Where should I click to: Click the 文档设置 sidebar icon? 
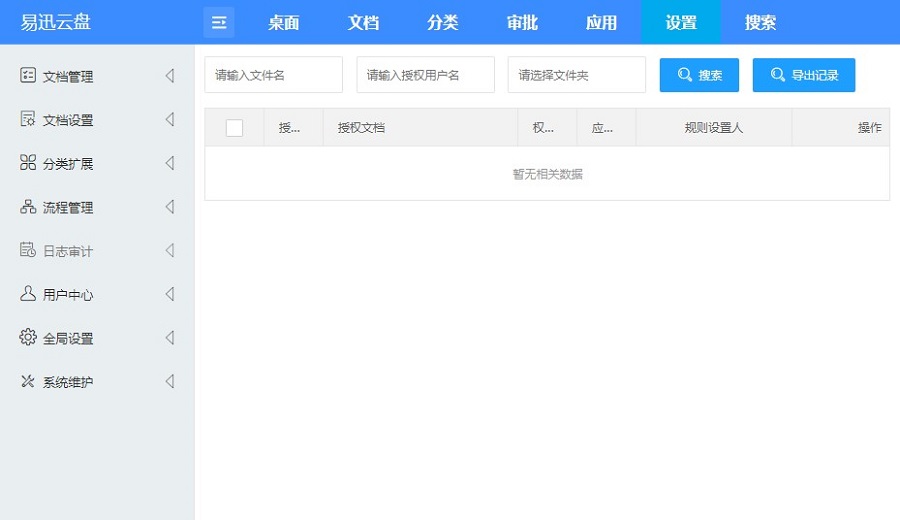point(28,120)
